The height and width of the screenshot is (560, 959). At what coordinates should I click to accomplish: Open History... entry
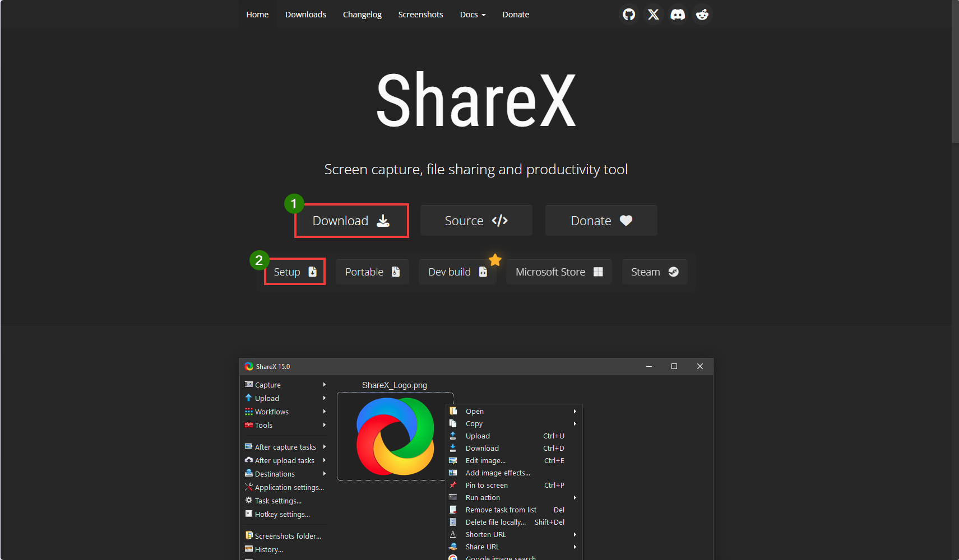point(285,549)
